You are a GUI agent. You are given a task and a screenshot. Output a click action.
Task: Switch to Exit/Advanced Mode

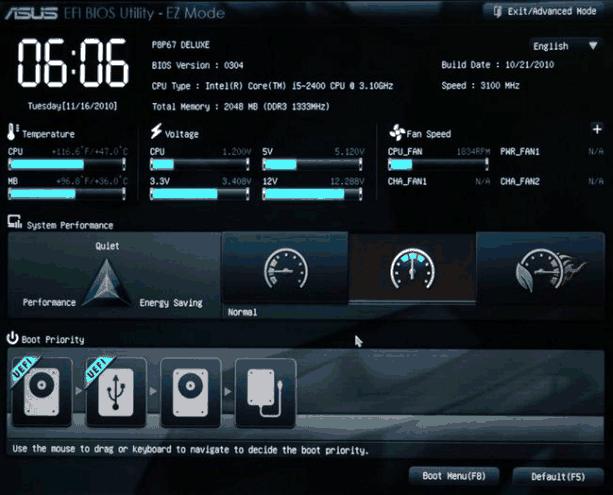(545, 11)
